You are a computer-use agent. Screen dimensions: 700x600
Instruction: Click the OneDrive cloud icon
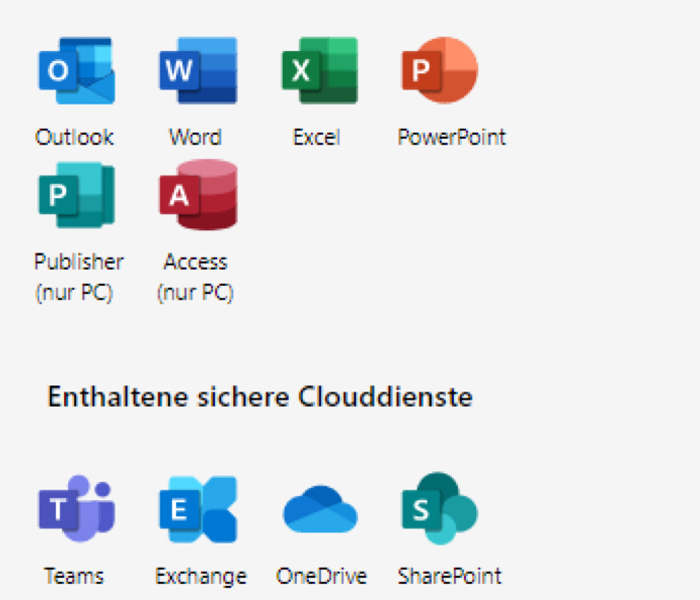point(320,509)
